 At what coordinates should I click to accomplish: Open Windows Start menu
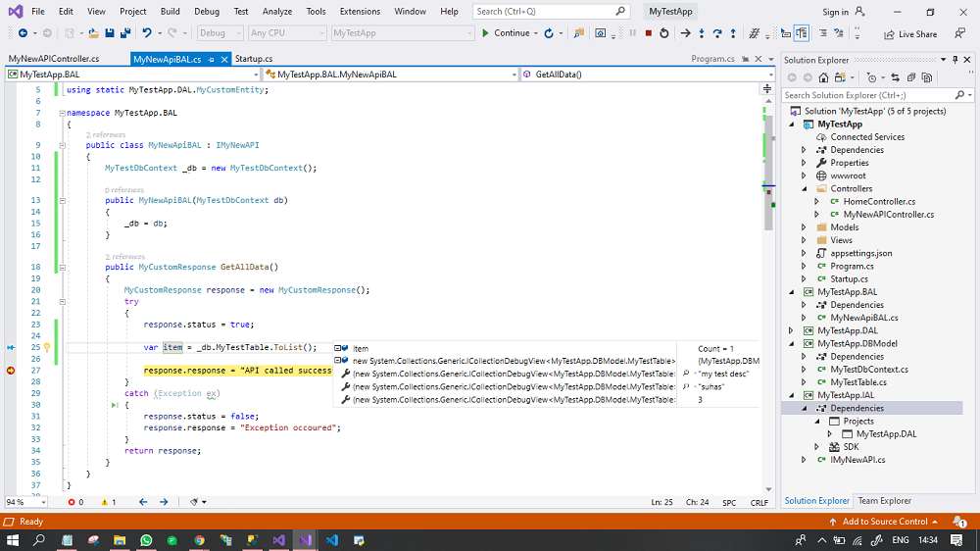click(13, 540)
